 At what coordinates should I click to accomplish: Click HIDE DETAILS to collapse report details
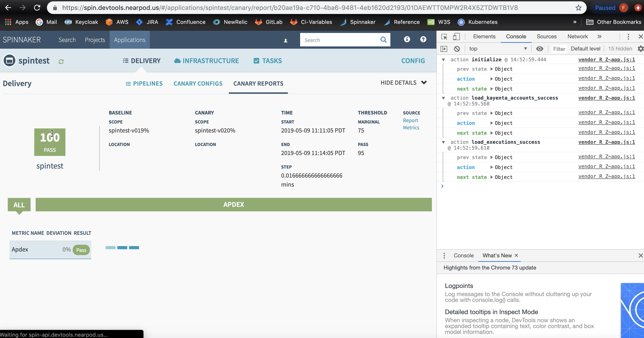[398, 83]
